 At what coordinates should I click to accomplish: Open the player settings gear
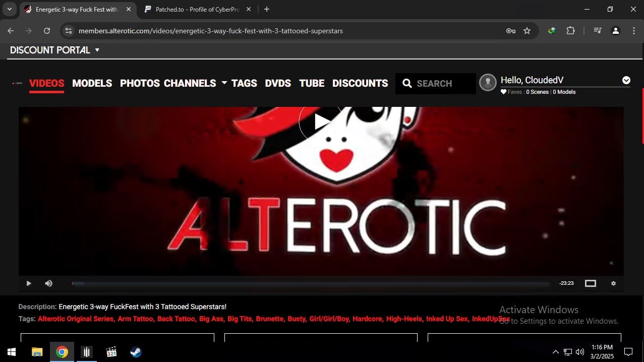(613, 283)
